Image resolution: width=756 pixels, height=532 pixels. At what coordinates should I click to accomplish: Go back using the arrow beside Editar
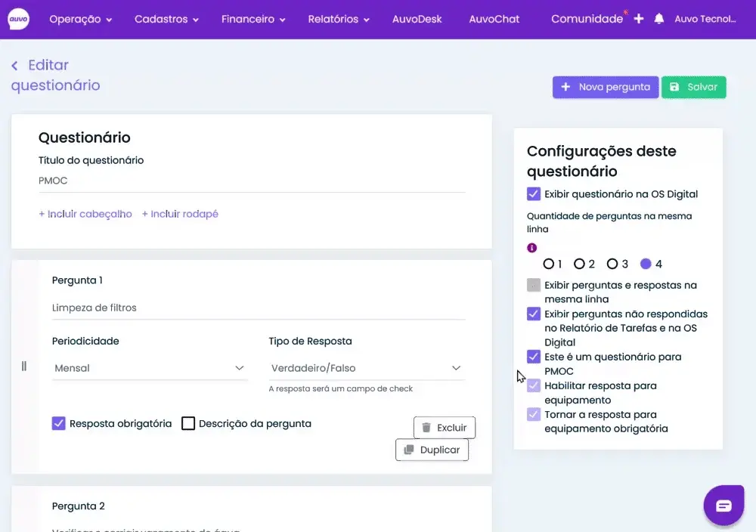(x=14, y=66)
